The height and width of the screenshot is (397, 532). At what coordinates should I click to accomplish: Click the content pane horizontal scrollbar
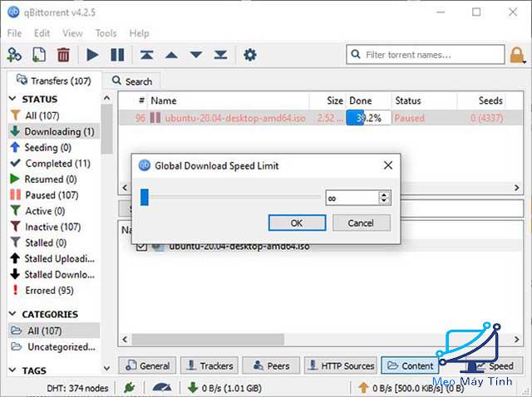point(208,340)
